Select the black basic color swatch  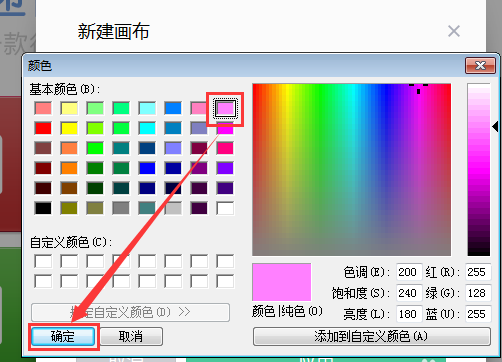43,208
